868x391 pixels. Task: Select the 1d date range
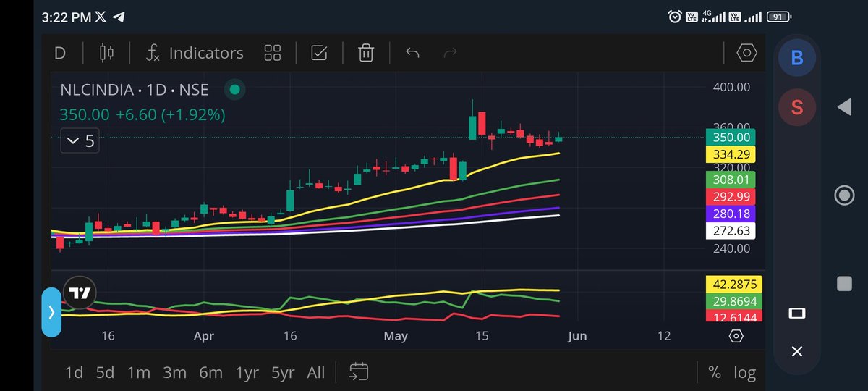point(74,372)
